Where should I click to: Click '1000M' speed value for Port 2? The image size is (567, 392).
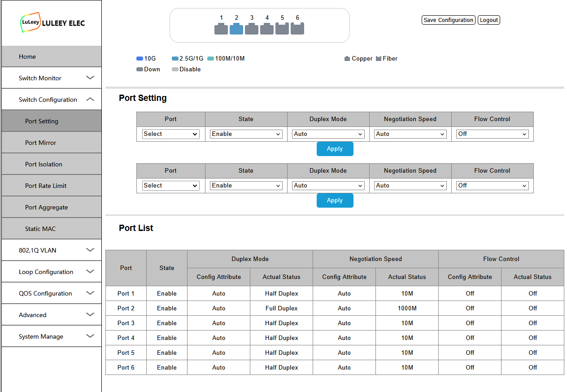tap(407, 308)
